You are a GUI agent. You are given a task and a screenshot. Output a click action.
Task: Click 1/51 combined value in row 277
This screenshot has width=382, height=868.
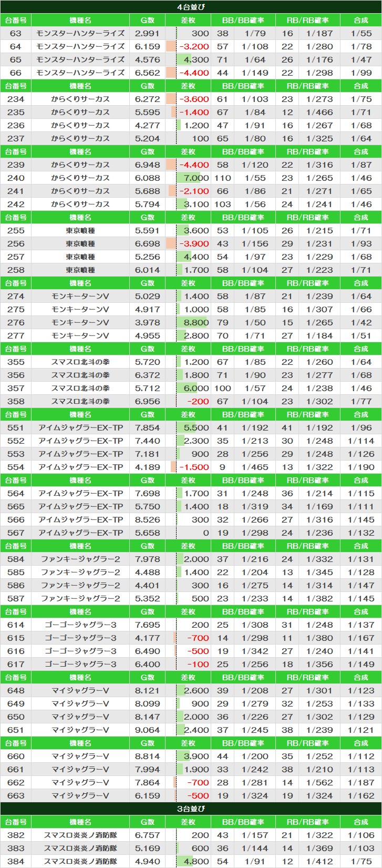[361, 335]
